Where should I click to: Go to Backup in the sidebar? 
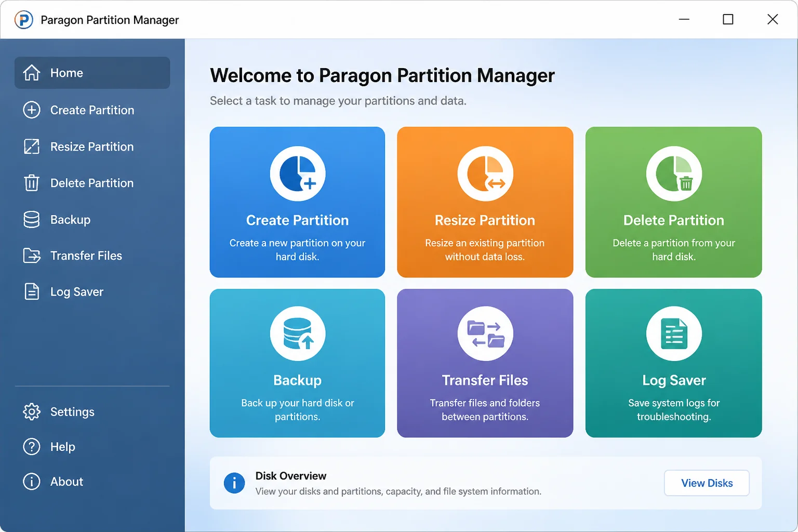[x=92, y=219]
